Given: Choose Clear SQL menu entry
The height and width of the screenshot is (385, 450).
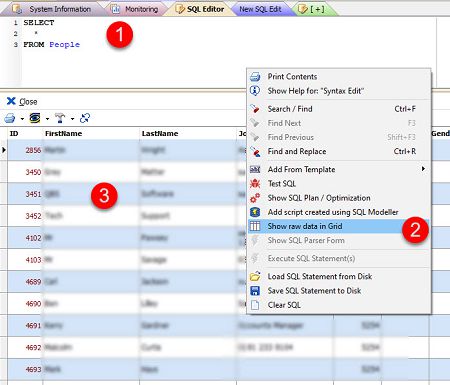Looking at the screenshot, I should click(339, 305).
